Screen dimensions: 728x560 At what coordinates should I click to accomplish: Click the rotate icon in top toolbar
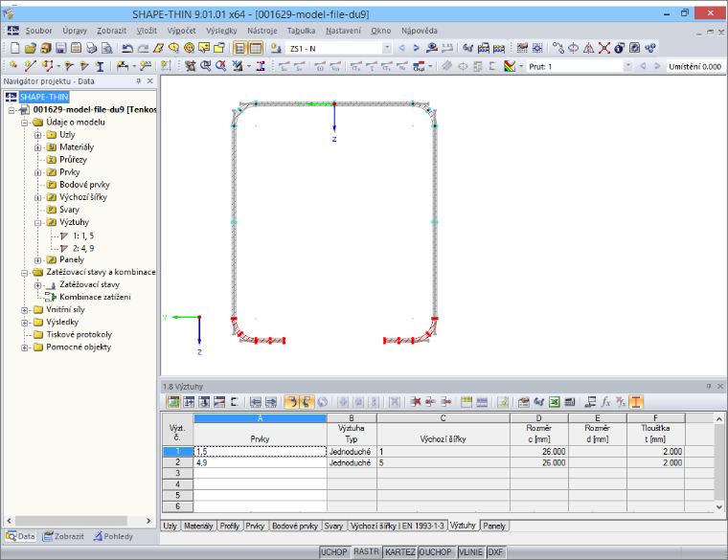[574, 48]
